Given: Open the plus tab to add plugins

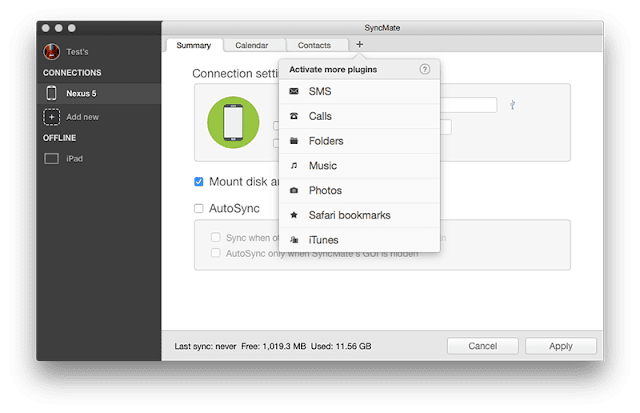Looking at the screenshot, I should 359,44.
